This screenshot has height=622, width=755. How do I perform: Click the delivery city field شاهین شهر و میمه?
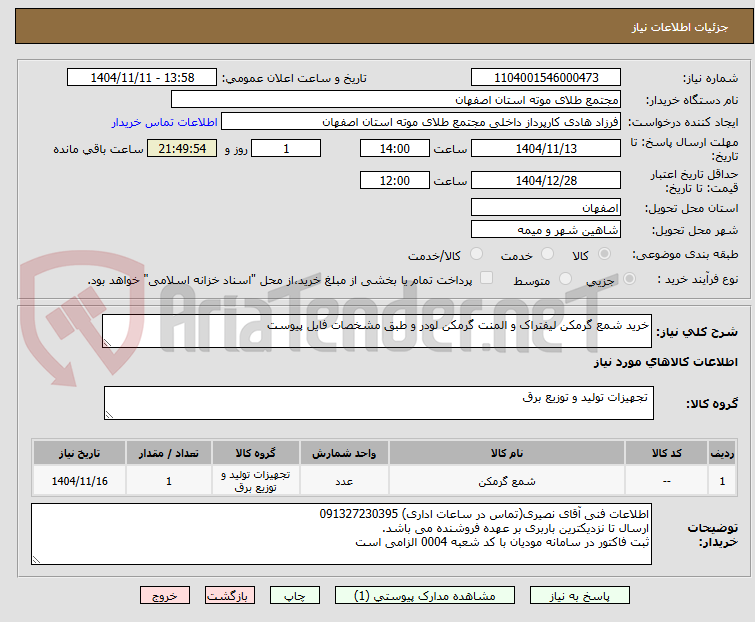pos(546,230)
